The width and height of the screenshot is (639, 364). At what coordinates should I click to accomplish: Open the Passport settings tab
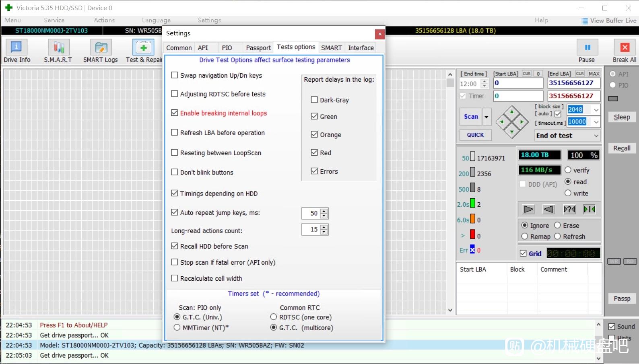[258, 48]
